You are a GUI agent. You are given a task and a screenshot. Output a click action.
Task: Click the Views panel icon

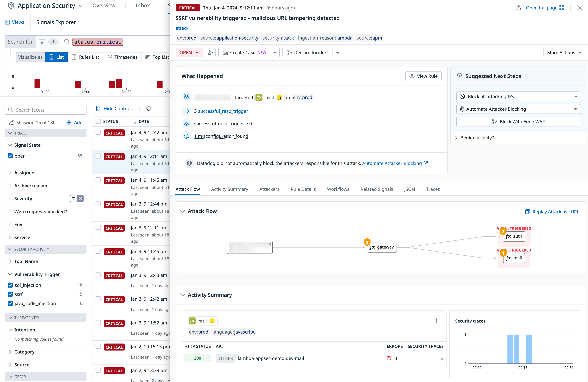[7, 22]
